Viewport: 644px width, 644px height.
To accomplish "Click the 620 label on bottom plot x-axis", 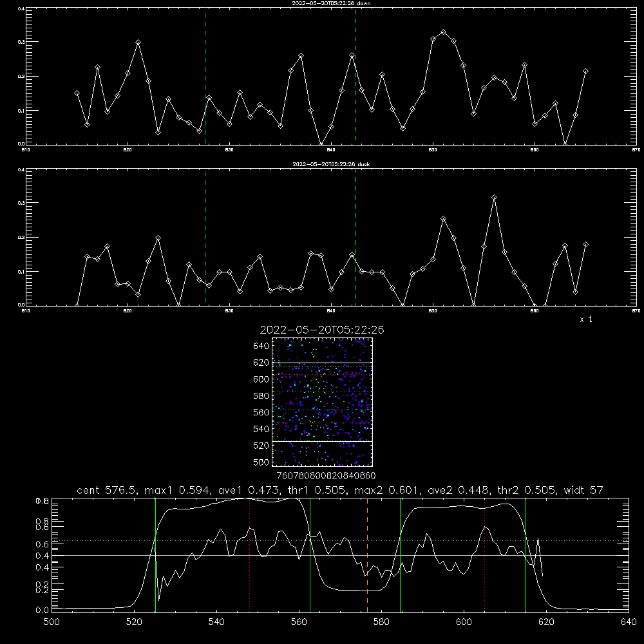I will tap(546, 622).
